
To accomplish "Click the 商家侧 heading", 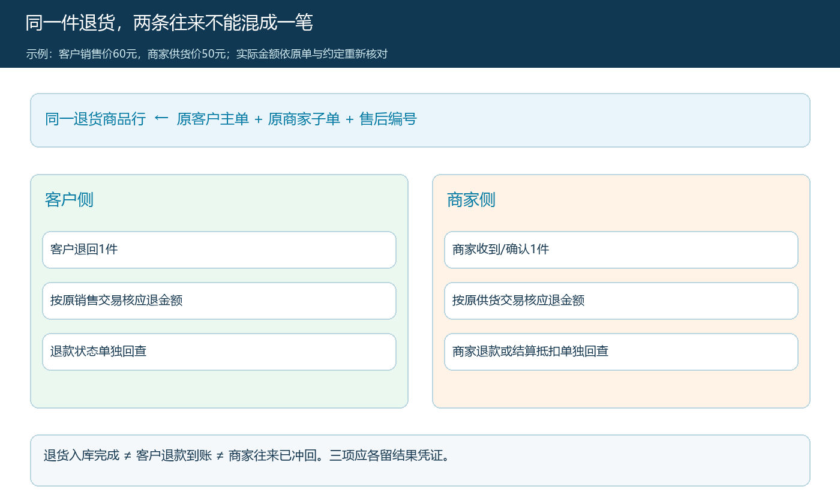I will pyautogui.click(x=471, y=200).
